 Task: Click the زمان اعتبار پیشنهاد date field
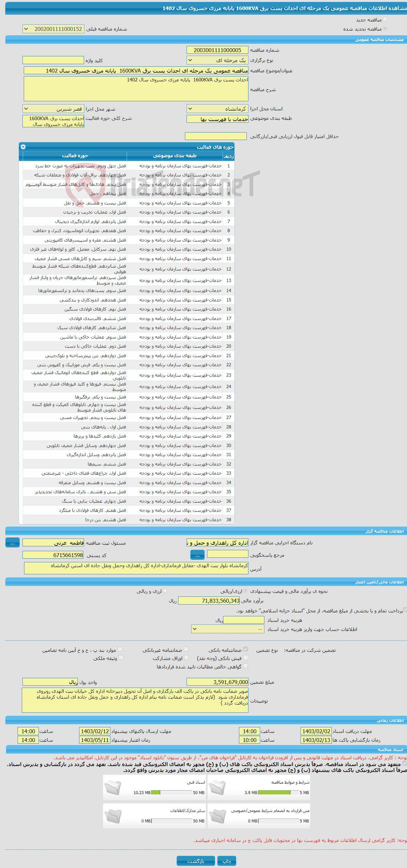point(95,740)
